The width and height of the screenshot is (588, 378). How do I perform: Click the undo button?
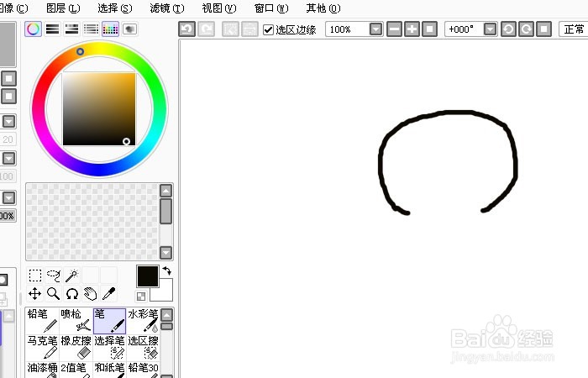click(x=186, y=29)
